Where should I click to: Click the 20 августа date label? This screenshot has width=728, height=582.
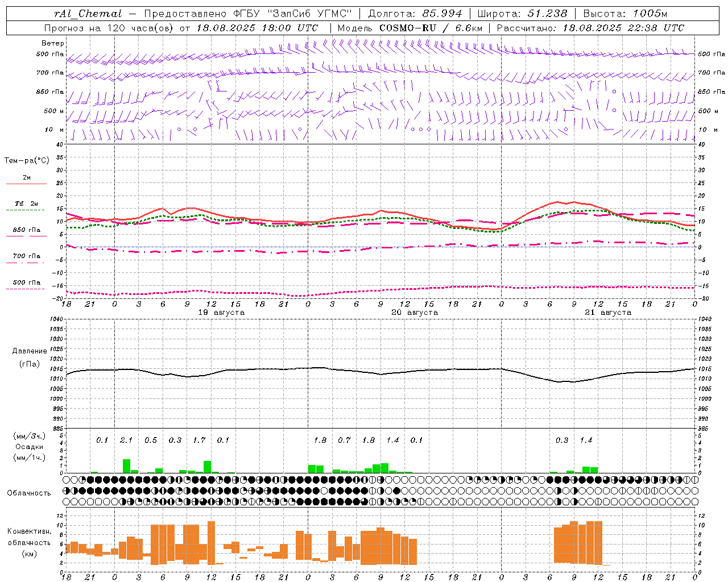click(x=415, y=313)
